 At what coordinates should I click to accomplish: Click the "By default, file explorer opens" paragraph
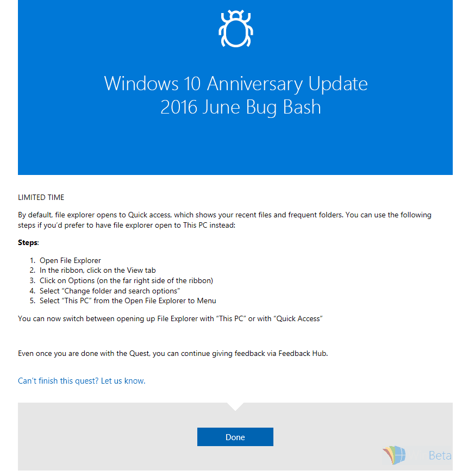tap(224, 220)
